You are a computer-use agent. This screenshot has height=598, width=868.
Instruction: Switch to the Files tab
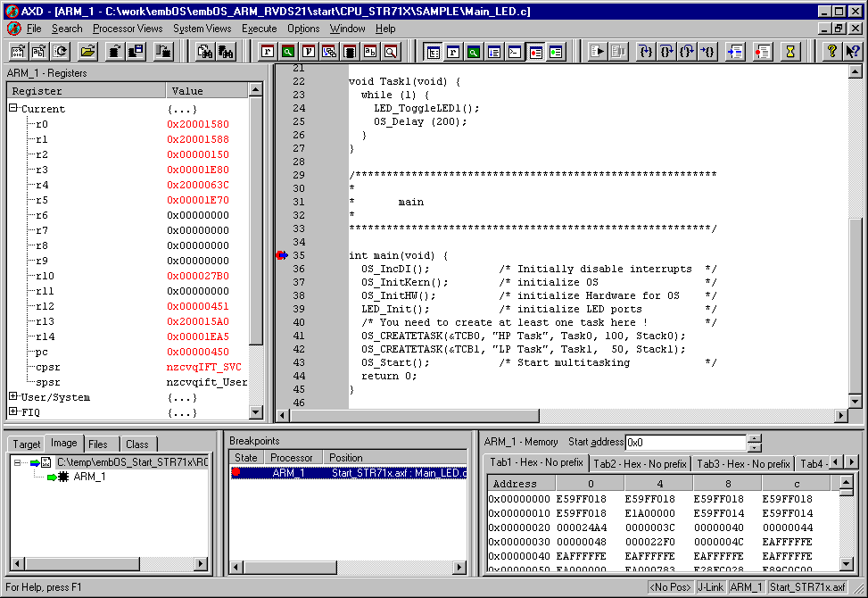[97, 444]
